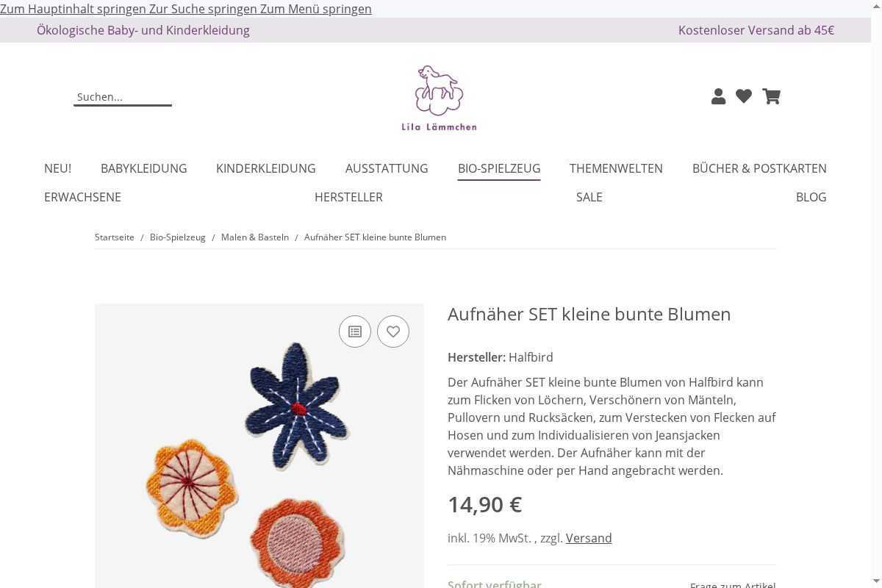Follow the Versand shipping link

tap(589, 538)
